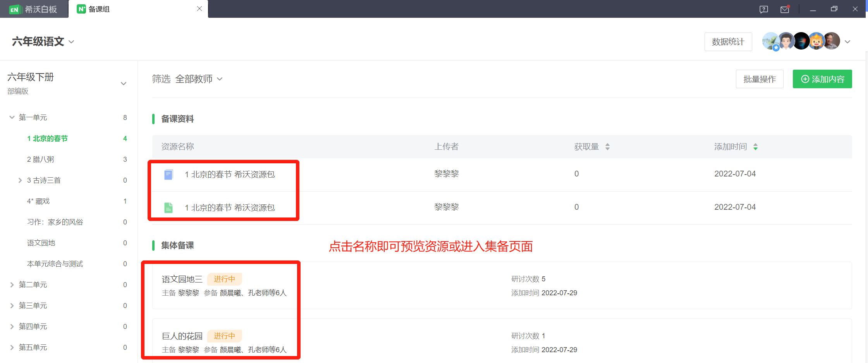868x363 pixels.
Task: Open the 六年级下册 textbook dropdown
Action: (x=124, y=84)
